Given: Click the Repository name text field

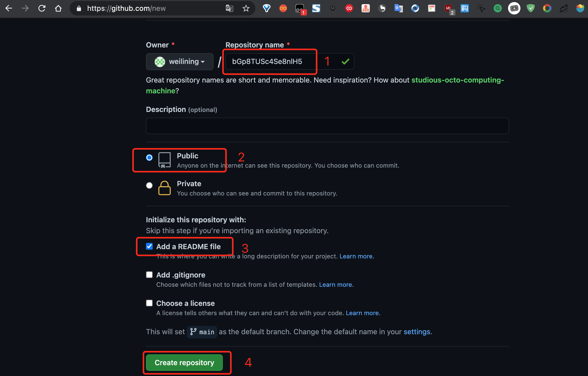Looking at the screenshot, I should tap(271, 62).
